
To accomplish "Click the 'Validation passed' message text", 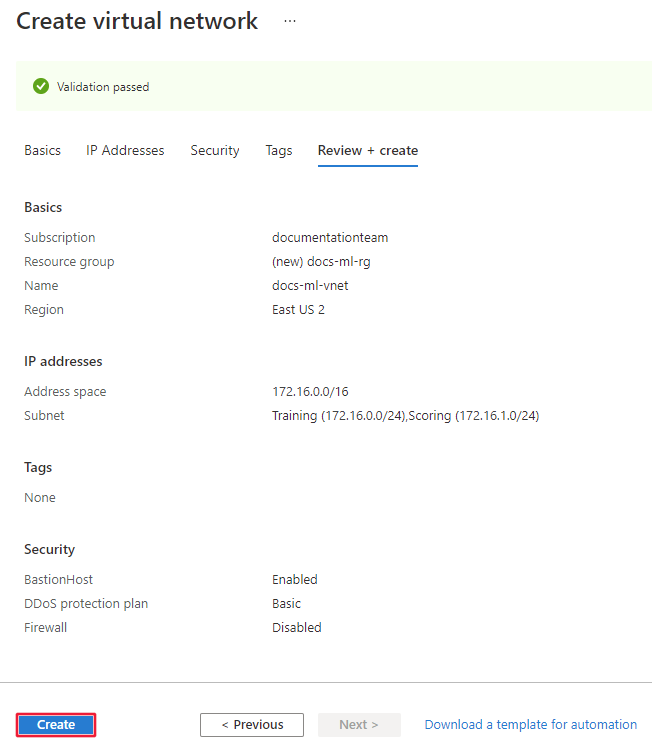I will coord(103,87).
